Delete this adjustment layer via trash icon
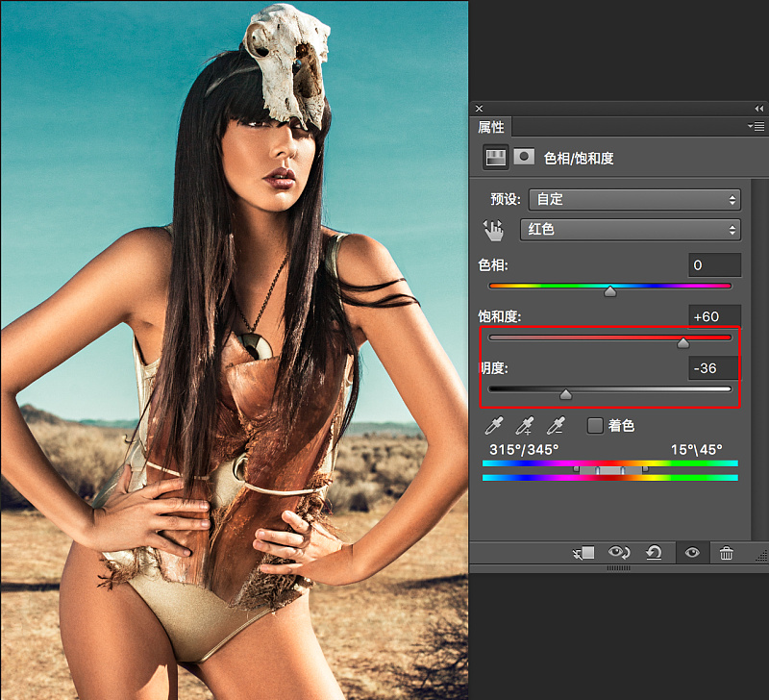 (x=727, y=553)
